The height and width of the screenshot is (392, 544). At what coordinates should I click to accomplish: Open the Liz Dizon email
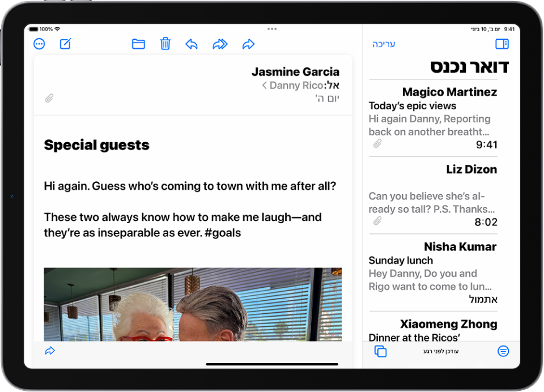(433, 195)
